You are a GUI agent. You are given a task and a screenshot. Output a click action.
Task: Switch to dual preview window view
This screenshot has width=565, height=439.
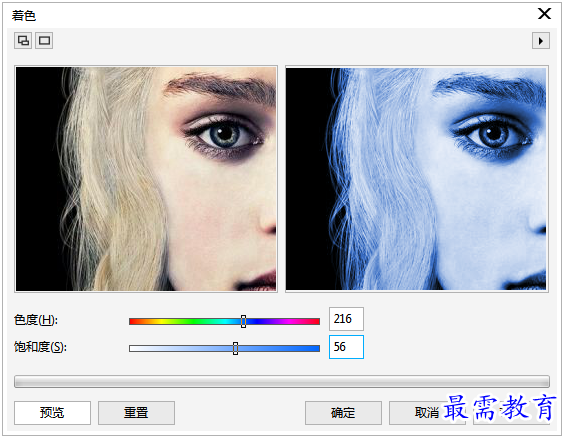[x=23, y=40]
